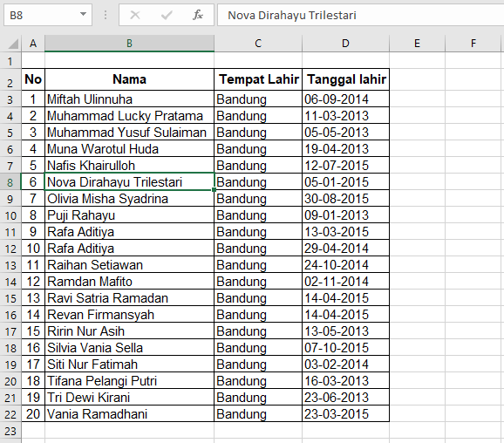Viewport: 504px width, 443px height.
Task: Open the Name Box dropdown arrow
Action: pyautogui.click(x=83, y=14)
